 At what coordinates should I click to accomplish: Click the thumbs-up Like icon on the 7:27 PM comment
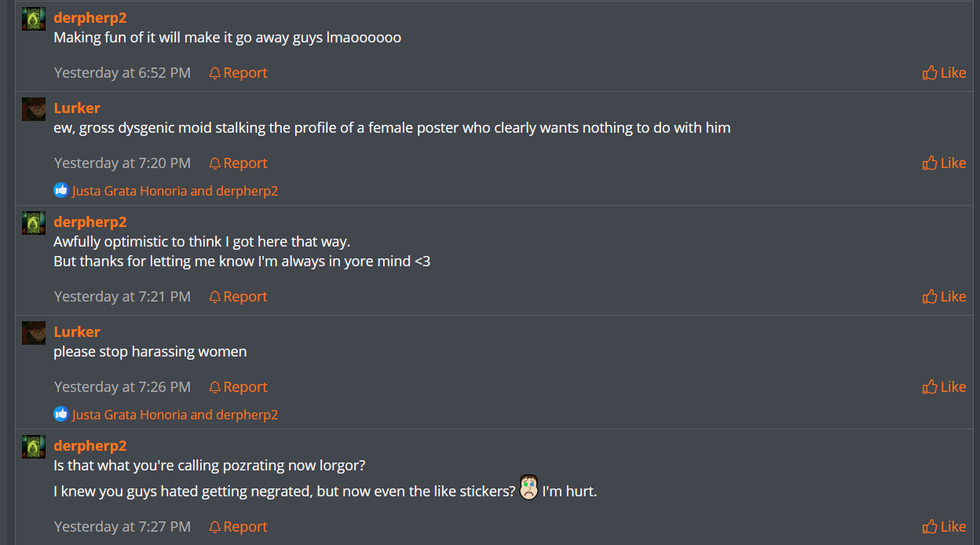click(930, 527)
